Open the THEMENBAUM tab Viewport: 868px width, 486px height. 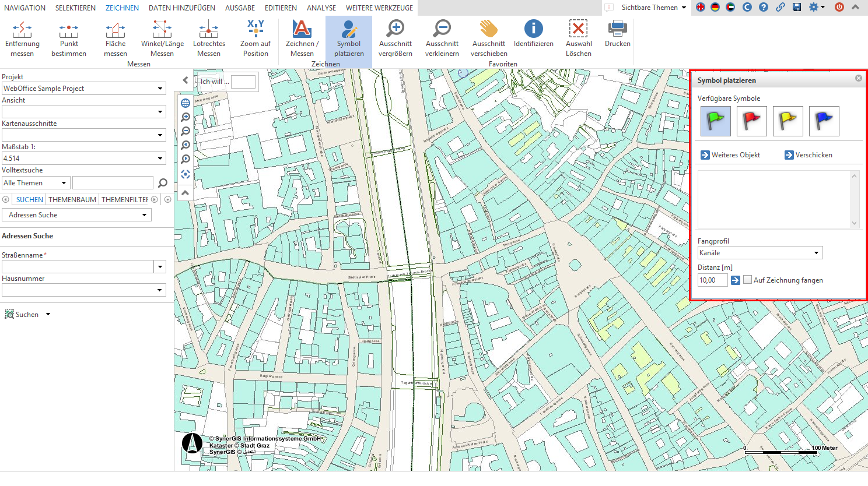pyautogui.click(x=73, y=199)
